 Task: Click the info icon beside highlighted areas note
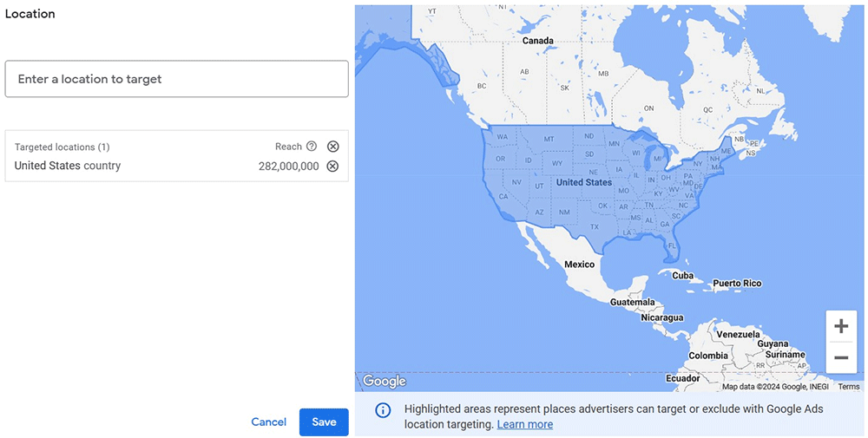[x=383, y=410]
